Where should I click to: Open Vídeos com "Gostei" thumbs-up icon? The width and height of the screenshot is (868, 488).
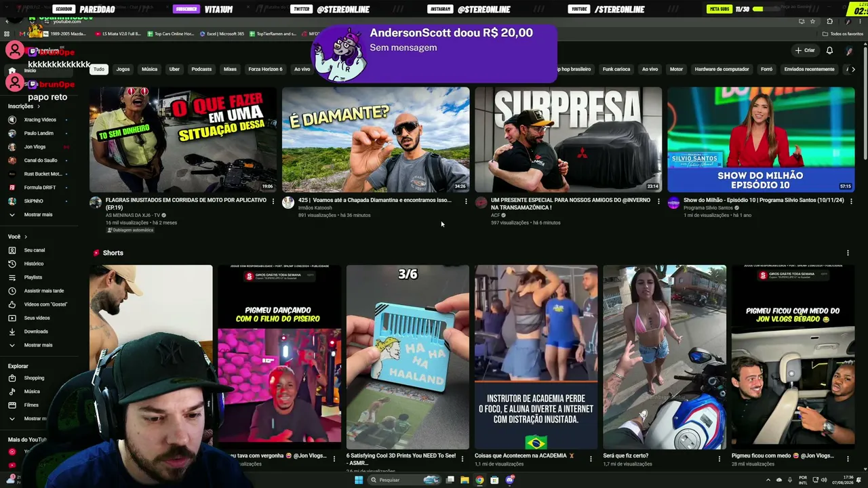12,304
